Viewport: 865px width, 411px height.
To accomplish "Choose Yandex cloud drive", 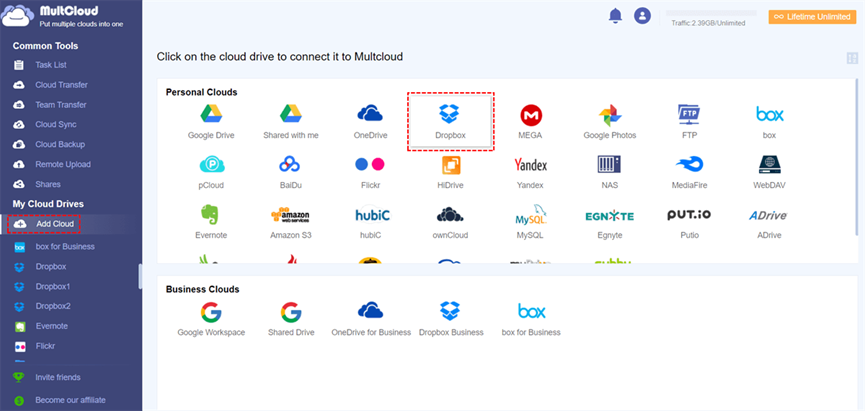I will (530, 172).
